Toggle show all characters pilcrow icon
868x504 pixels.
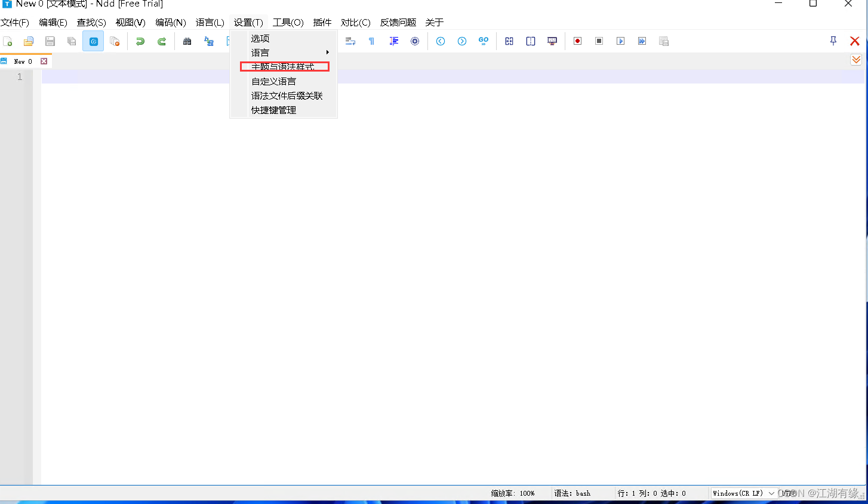point(371,41)
